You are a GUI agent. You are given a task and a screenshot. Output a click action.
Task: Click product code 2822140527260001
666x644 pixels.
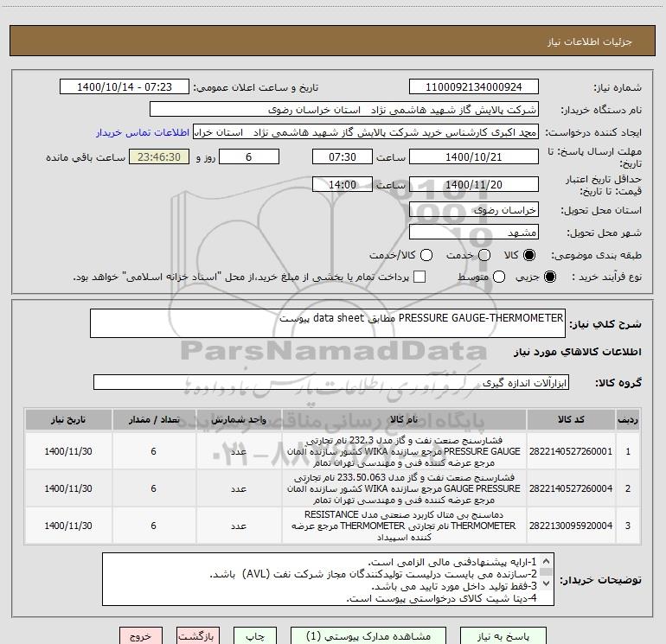571,451
